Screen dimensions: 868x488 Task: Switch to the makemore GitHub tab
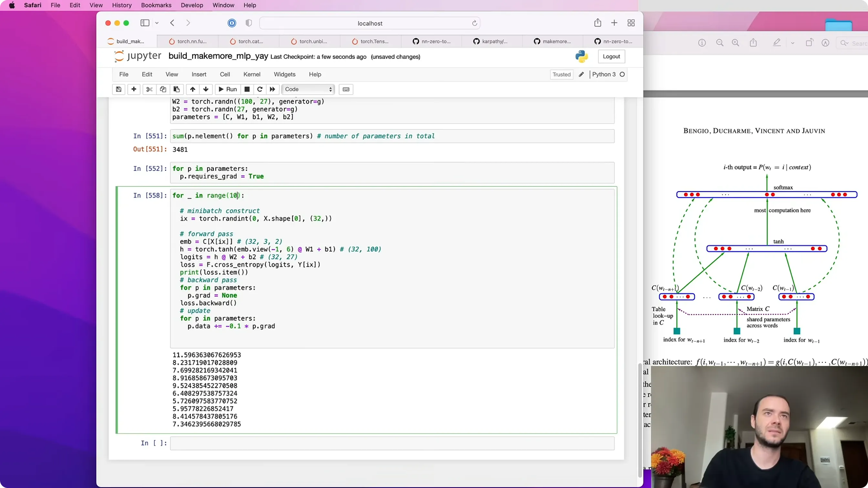(553, 41)
